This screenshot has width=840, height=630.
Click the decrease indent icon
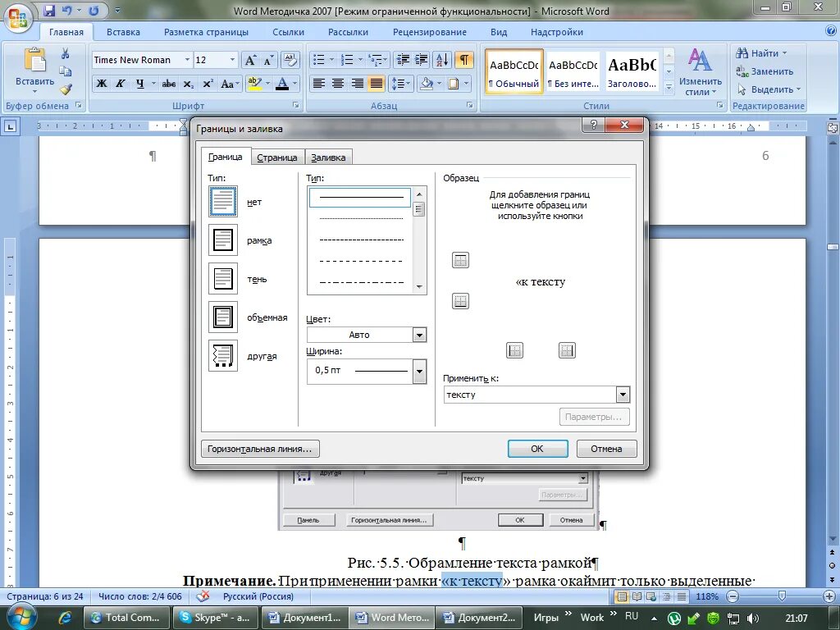click(x=403, y=60)
